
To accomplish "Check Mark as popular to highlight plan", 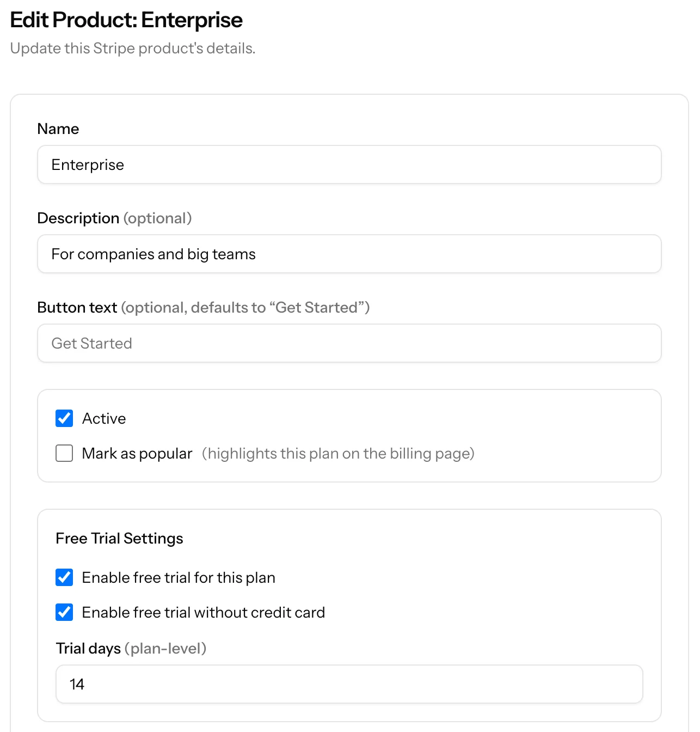I will [64, 453].
